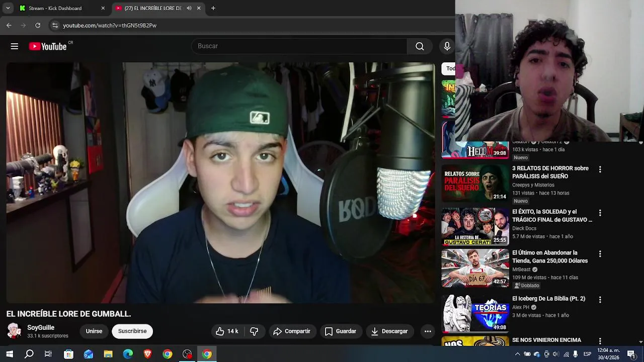Click the magnifier search button
The height and width of the screenshot is (362, 644).
click(420, 46)
